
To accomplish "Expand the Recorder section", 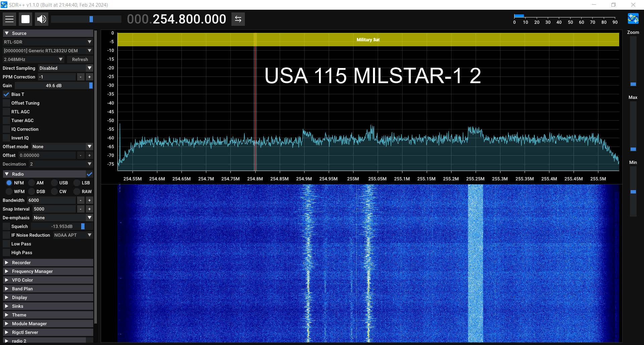I will click(x=48, y=263).
